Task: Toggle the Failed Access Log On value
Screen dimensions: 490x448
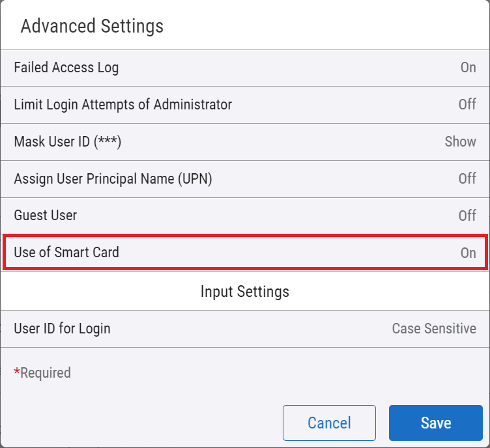Action: (468, 68)
